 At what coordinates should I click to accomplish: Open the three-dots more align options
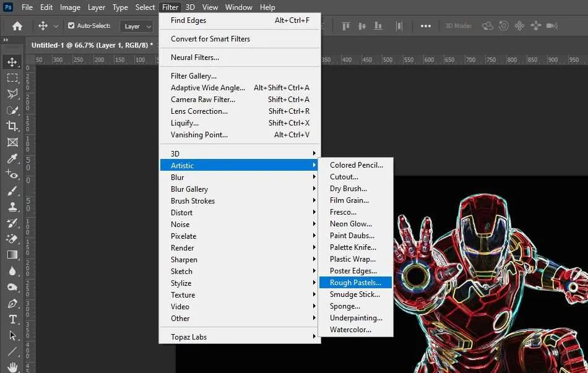pos(426,26)
